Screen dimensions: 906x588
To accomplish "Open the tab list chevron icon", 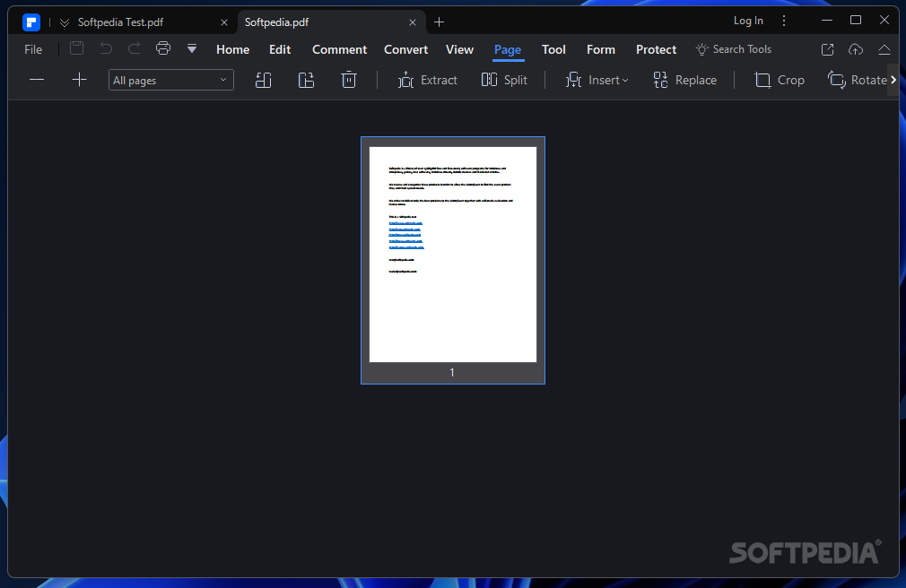I will point(64,22).
